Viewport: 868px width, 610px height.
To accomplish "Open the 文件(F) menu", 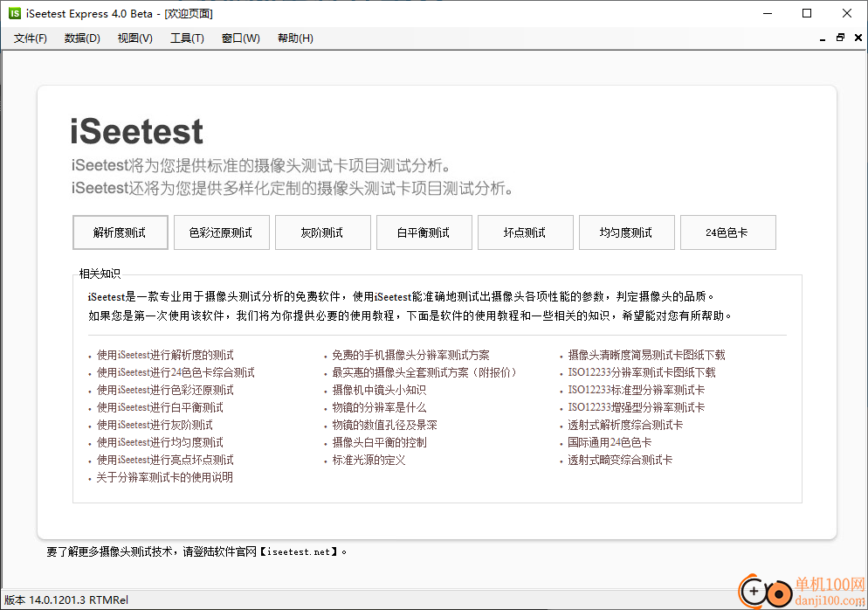I will (31, 38).
